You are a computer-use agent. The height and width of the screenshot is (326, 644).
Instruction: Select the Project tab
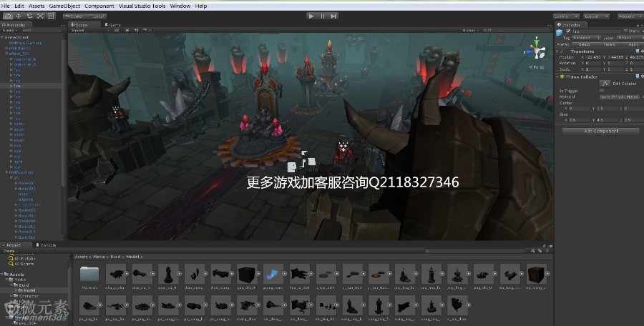(14, 244)
